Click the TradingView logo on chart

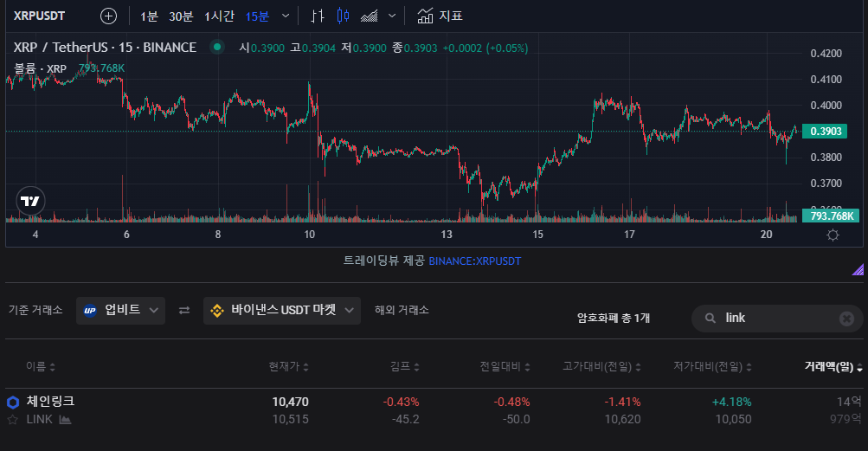click(x=30, y=201)
